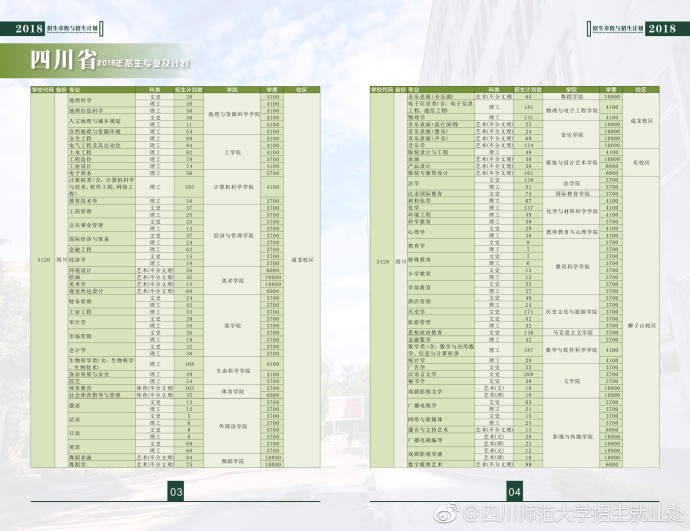Click the '法学院' college cell
690x531 pixels.
[571, 183]
